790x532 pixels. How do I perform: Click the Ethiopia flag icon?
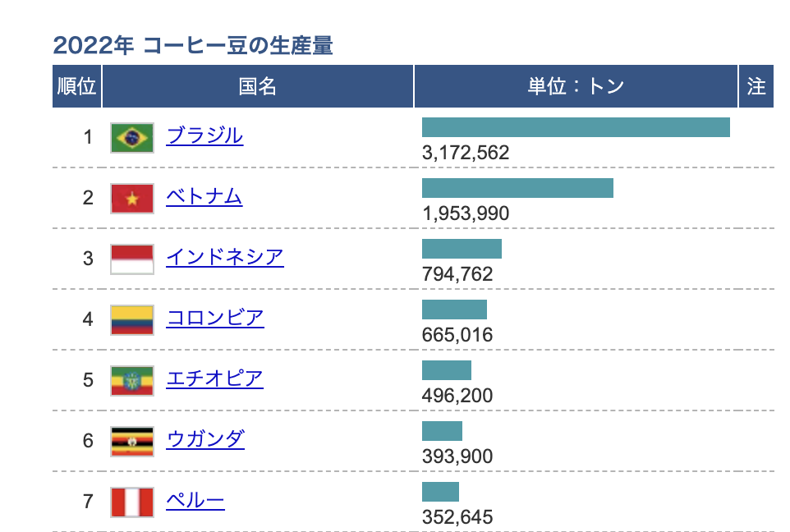pyautogui.click(x=132, y=380)
